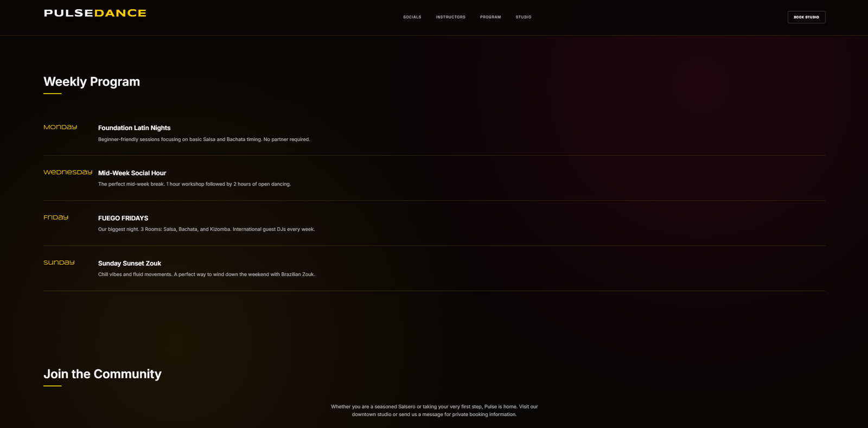Click the private booking information paragraph
The width and height of the screenshot is (868, 428).
coord(434,411)
